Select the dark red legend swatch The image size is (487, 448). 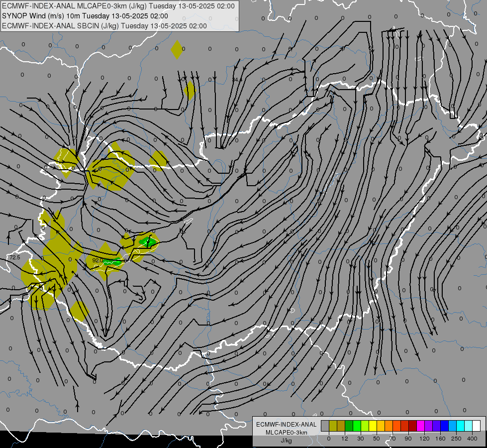(x=413, y=426)
